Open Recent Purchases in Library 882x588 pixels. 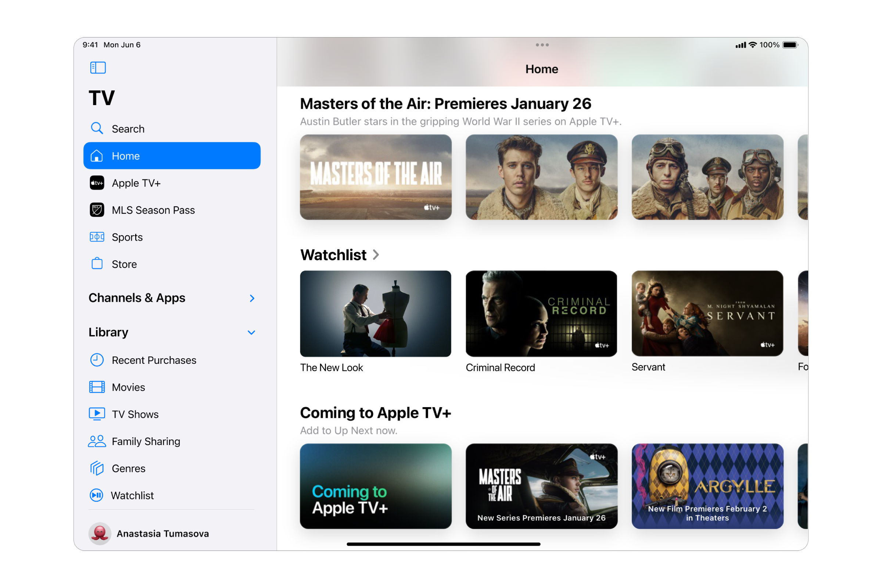(x=154, y=360)
